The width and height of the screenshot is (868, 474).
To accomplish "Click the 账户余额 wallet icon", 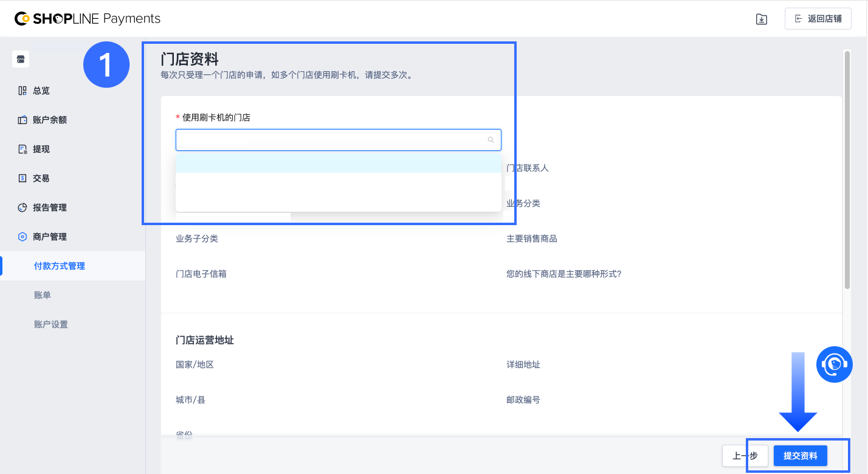I will [22, 120].
